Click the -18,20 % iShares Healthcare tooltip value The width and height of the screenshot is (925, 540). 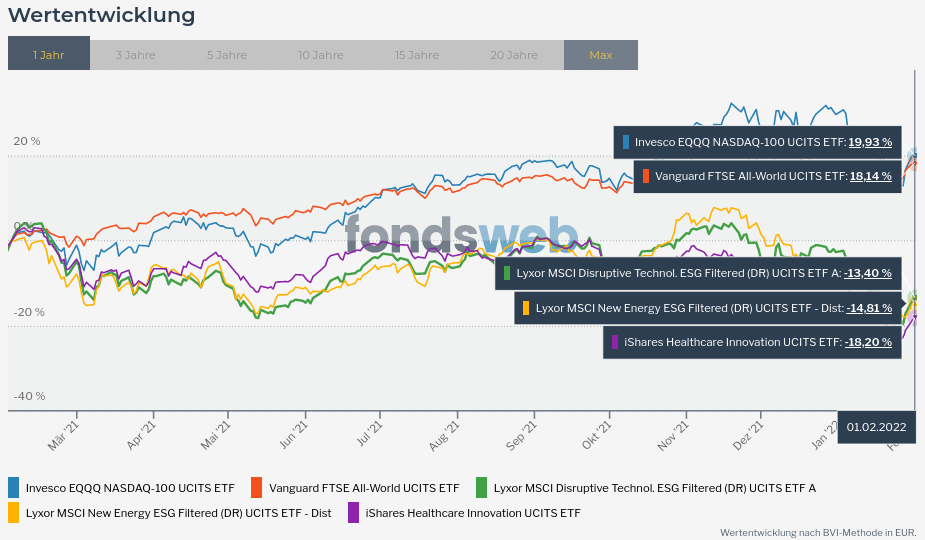[868, 342]
